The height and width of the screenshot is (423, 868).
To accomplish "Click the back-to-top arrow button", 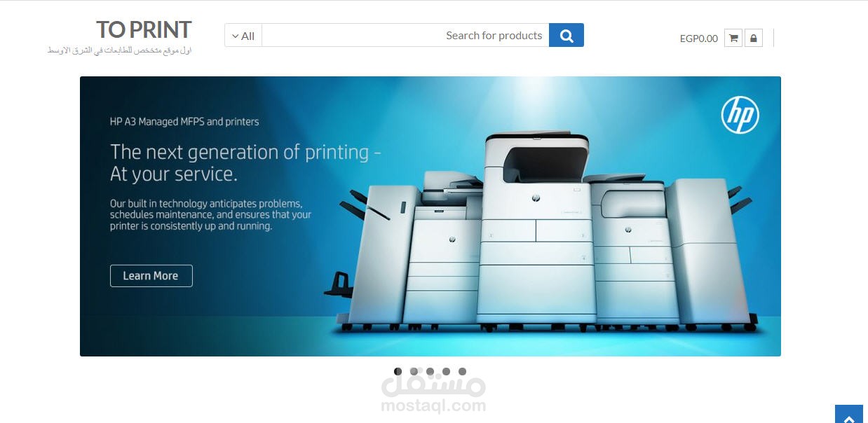I will tap(849, 415).
